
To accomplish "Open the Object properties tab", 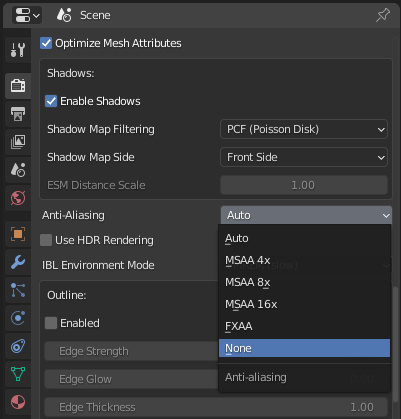I will click(x=18, y=234).
